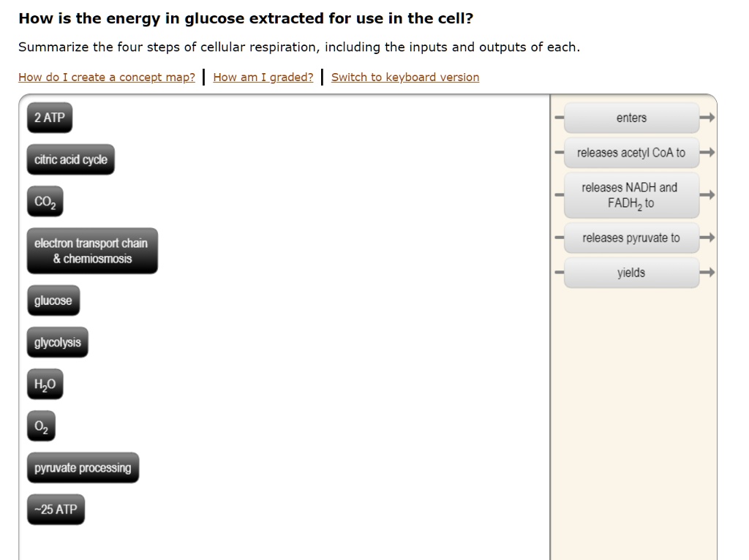Select the glucose tile

click(53, 300)
